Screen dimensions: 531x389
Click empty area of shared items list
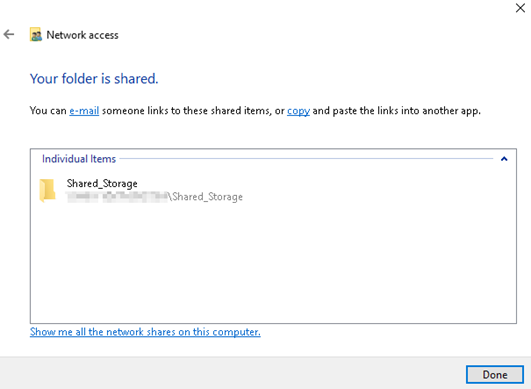click(x=273, y=263)
